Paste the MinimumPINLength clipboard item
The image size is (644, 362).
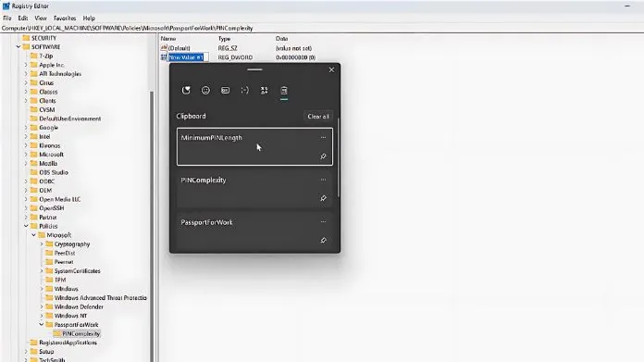click(254, 146)
